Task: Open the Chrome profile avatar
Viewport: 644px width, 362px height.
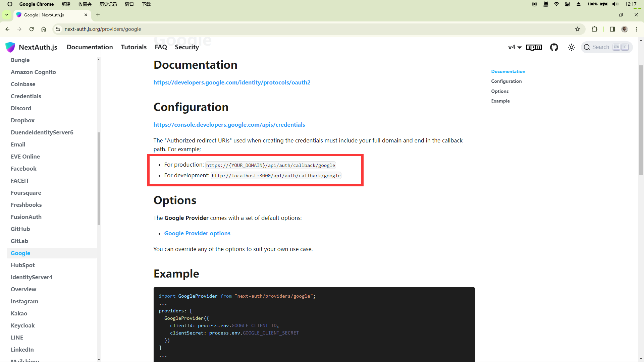Action: click(x=625, y=29)
